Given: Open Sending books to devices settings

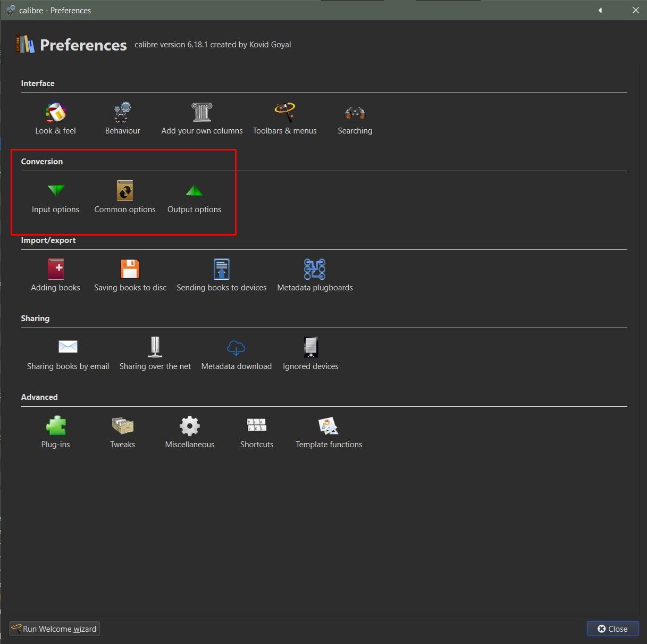Looking at the screenshot, I should click(x=222, y=276).
